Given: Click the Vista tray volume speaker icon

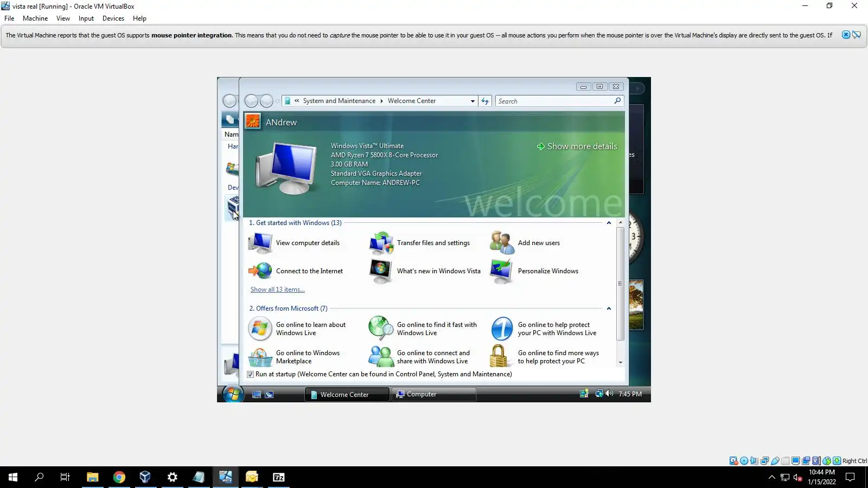Looking at the screenshot, I should 609,394.
